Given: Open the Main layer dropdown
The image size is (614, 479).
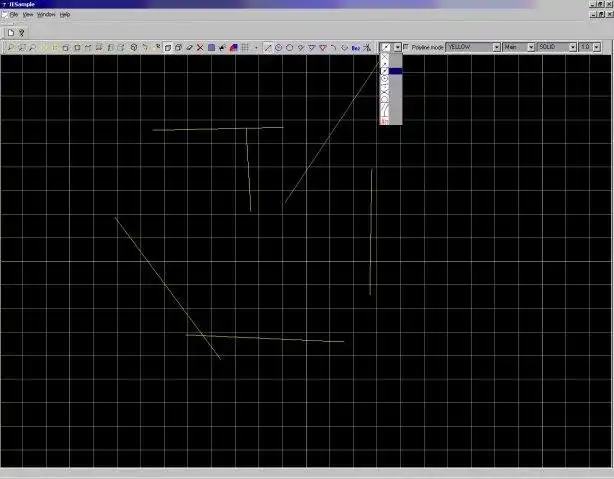Looking at the screenshot, I should tap(518, 47).
